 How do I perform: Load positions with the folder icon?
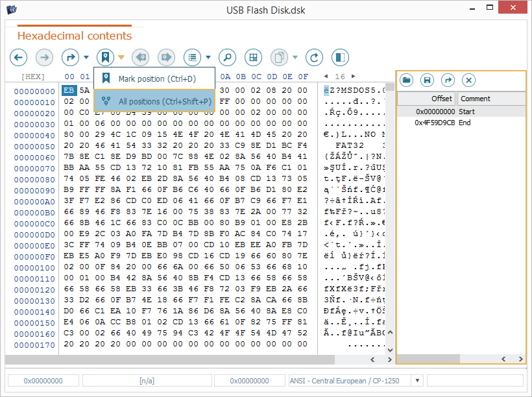407,80
